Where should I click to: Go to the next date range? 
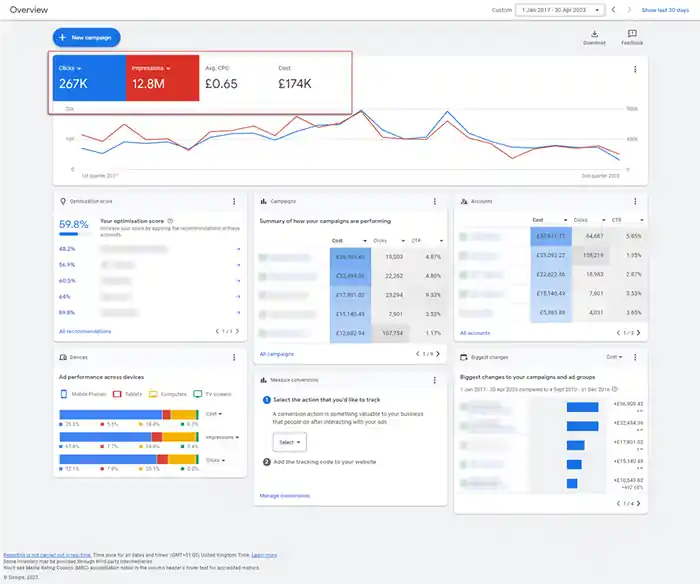tap(629, 10)
